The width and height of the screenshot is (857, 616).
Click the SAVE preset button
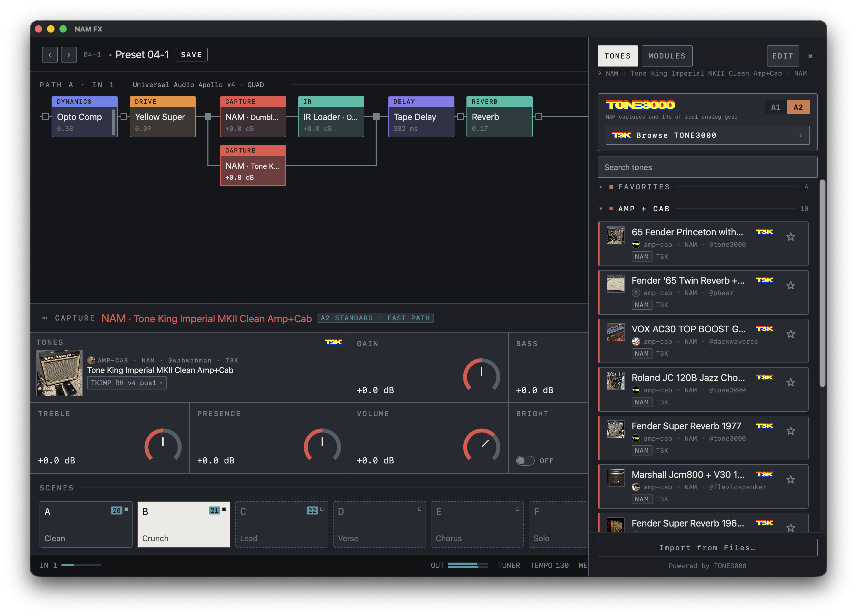191,55
